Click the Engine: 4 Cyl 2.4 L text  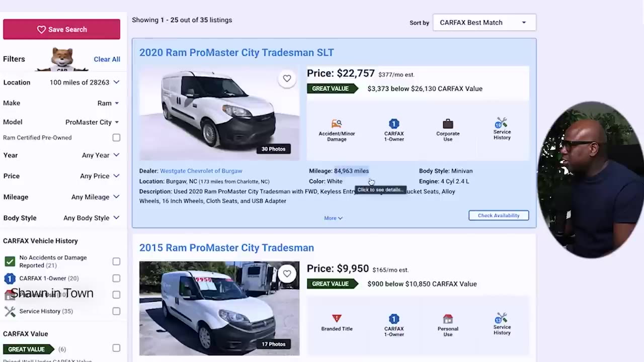click(x=444, y=181)
